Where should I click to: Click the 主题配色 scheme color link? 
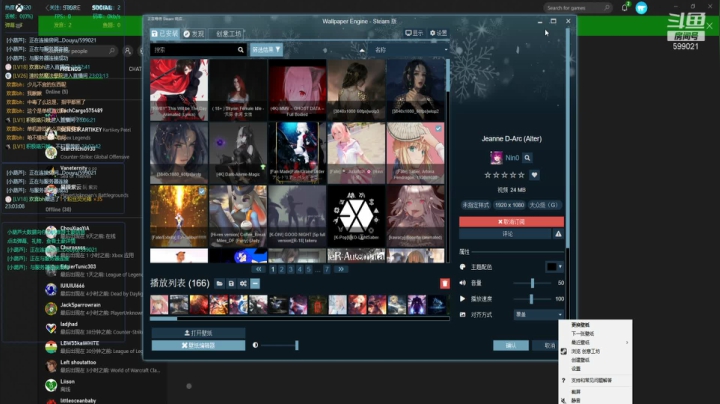(481, 267)
